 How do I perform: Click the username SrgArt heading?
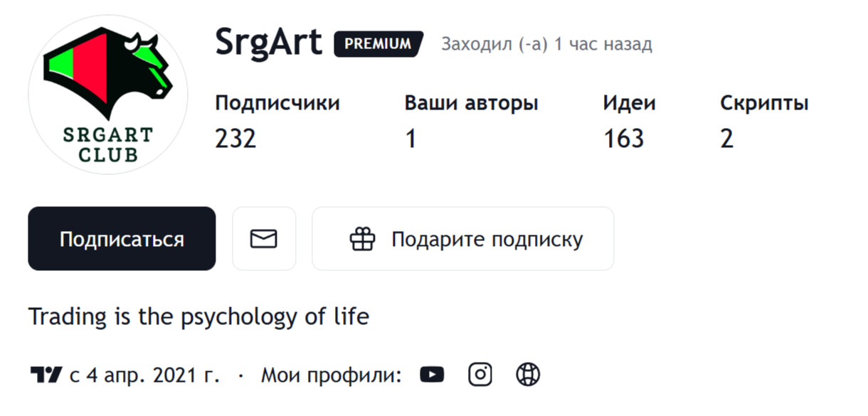269,43
